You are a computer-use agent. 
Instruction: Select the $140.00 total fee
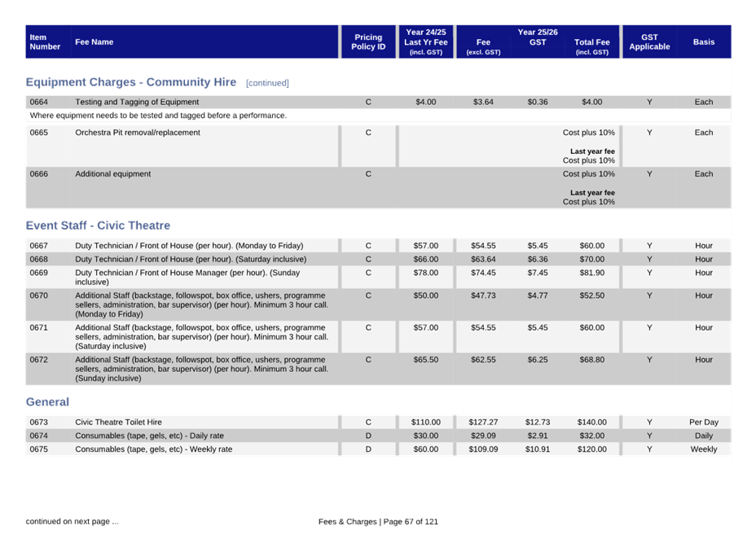tap(592, 422)
